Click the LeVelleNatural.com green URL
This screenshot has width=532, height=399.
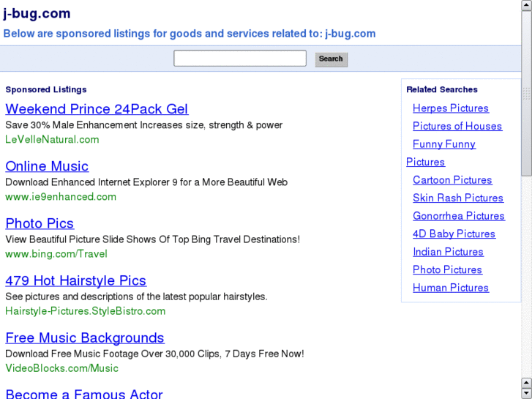click(x=52, y=140)
